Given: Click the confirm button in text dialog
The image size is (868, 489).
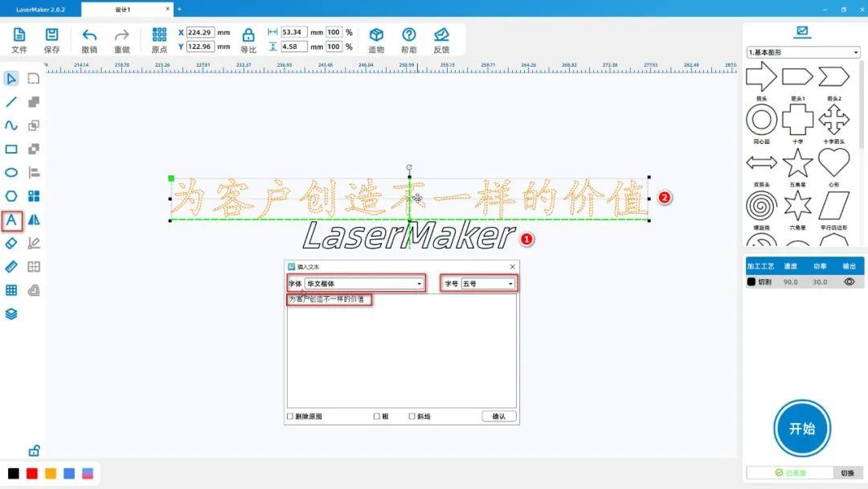Looking at the screenshot, I should (x=498, y=417).
